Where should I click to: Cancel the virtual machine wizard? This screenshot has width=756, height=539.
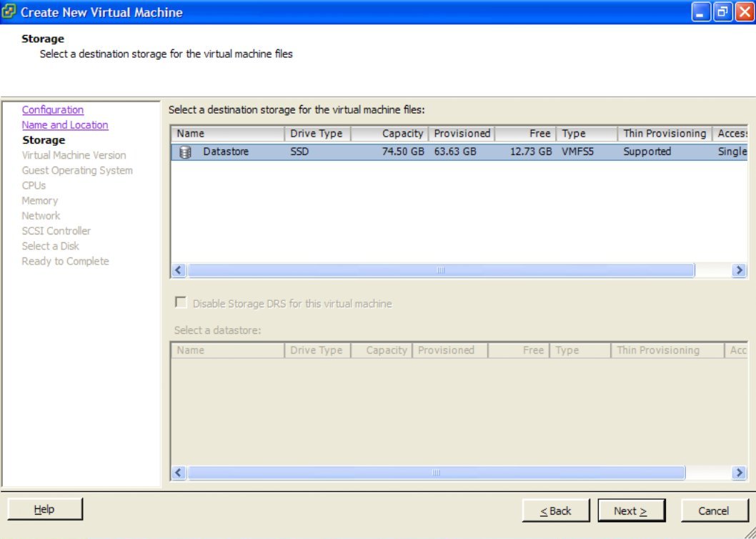pos(714,510)
